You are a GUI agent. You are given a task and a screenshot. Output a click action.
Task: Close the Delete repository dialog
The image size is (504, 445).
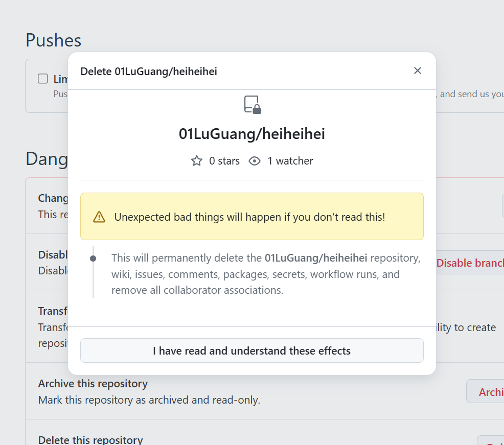click(417, 71)
